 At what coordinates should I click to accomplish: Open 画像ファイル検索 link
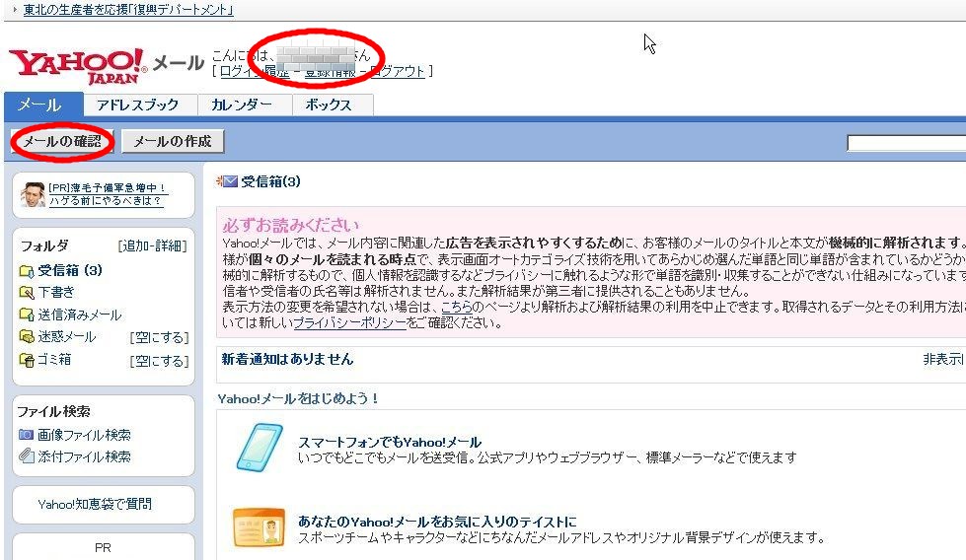pos(85,435)
